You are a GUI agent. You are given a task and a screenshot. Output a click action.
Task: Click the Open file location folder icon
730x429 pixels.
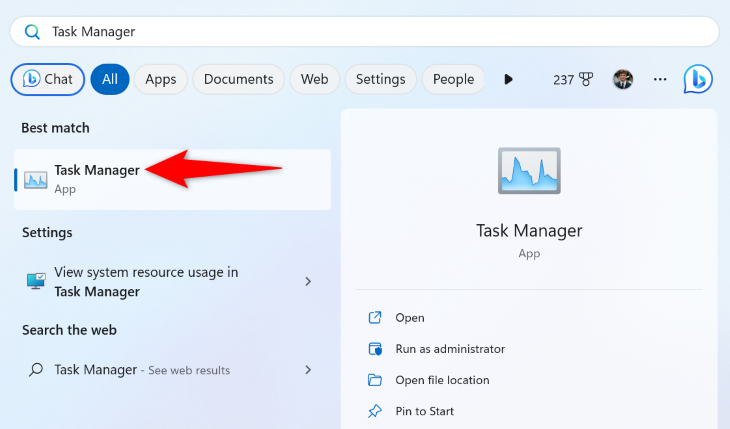(x=376, y=380)
